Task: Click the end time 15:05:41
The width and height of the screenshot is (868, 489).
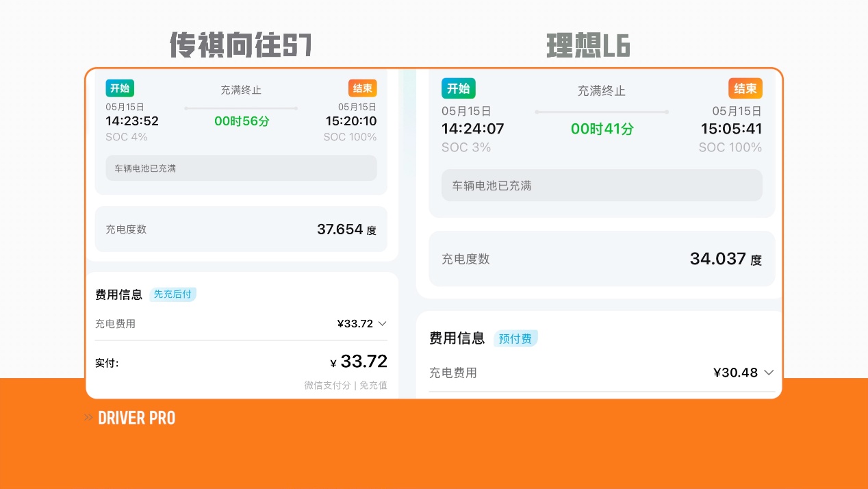Action: pyautogui.click(x=731, y=129)
